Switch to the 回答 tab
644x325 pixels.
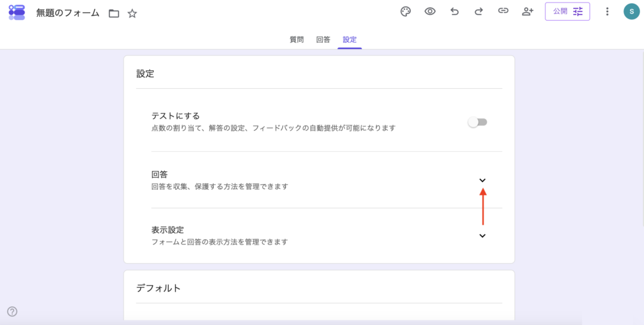coord(323,40)
